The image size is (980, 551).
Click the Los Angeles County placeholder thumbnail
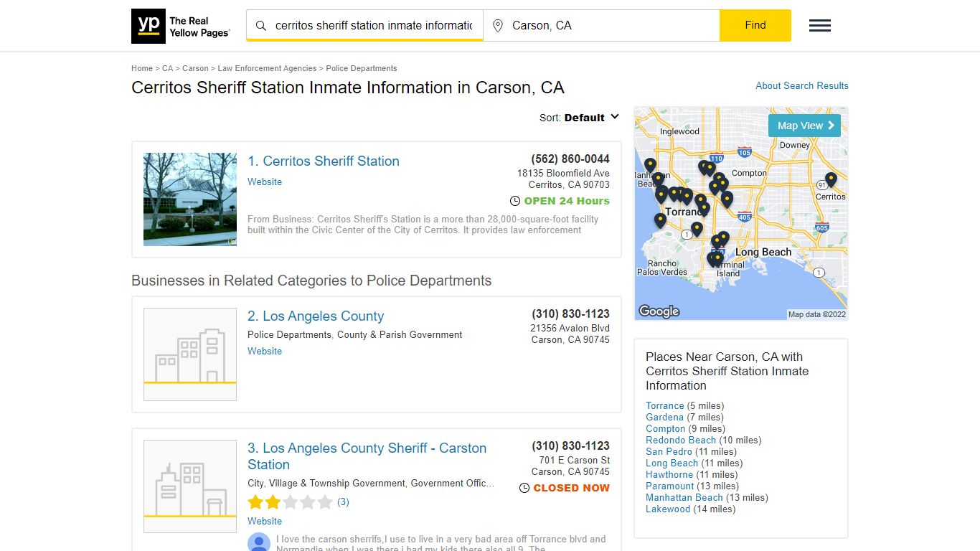[x=190, y=354]
